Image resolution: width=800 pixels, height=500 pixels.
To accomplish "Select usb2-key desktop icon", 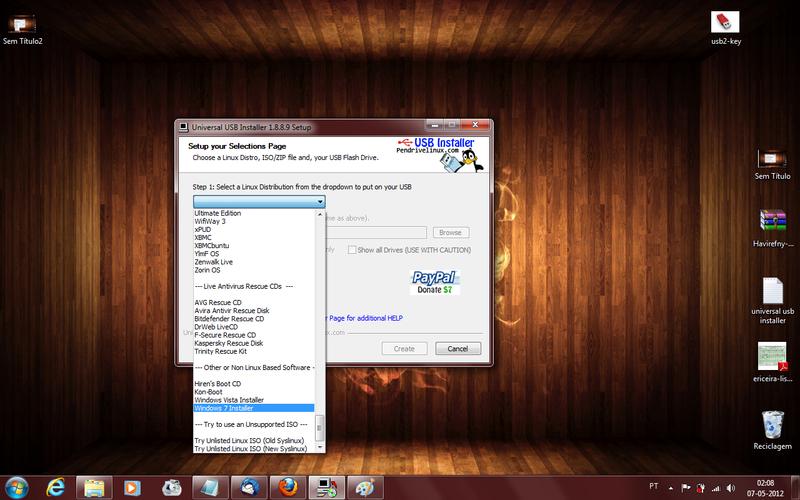I will coord(726,28).
